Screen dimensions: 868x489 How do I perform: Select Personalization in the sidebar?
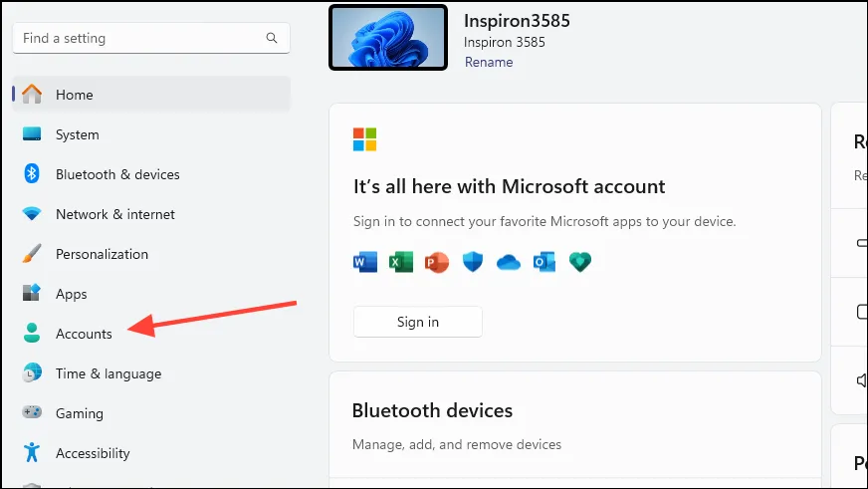102,254
